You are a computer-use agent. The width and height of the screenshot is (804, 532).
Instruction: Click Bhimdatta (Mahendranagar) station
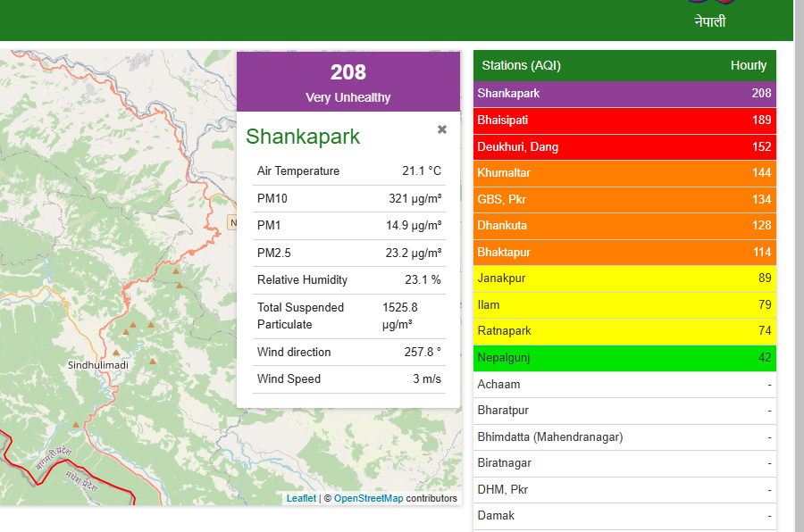tap(624, 437)
